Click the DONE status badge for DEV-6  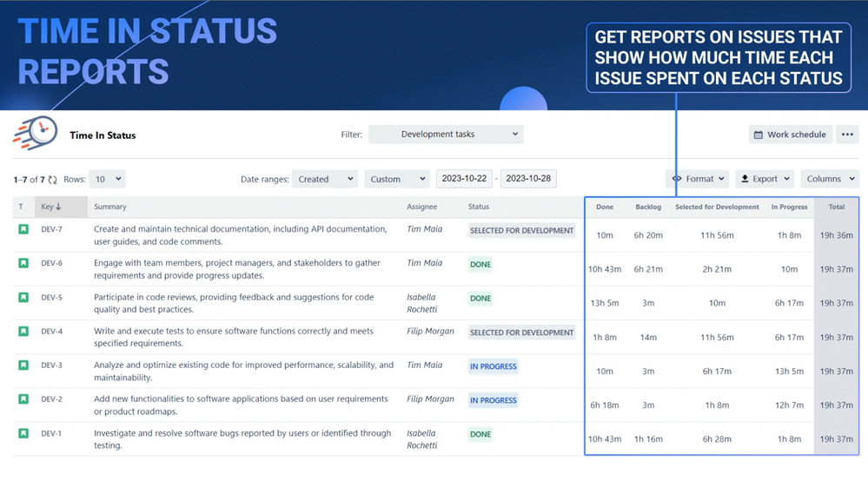coord(480,264)
